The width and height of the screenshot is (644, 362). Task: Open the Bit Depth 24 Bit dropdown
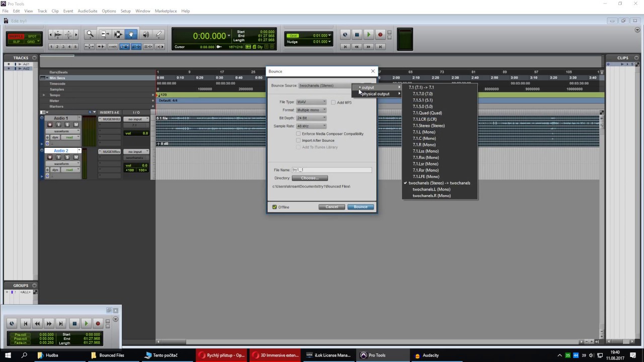coord(311,118)
